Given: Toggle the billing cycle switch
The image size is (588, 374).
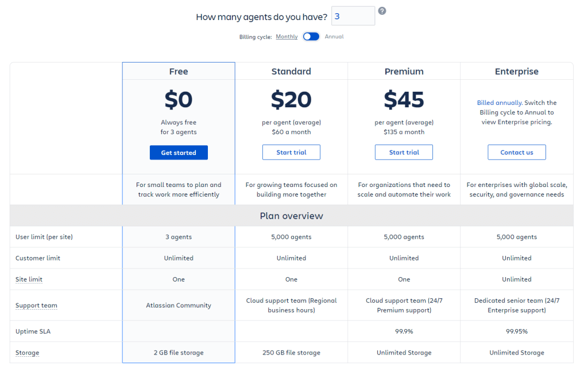Looking at the screenshot, I should (x=311, y=36).
